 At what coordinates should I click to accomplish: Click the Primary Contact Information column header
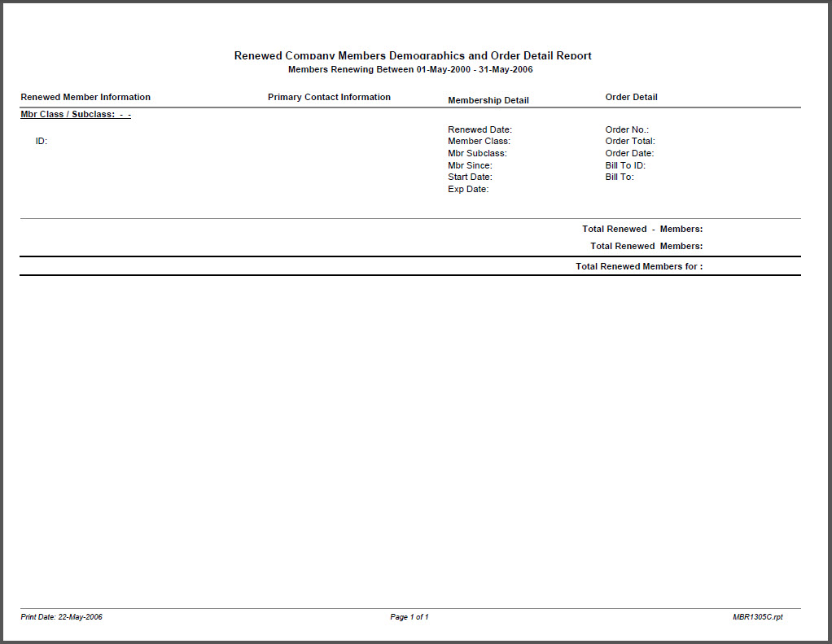(329, 97)
